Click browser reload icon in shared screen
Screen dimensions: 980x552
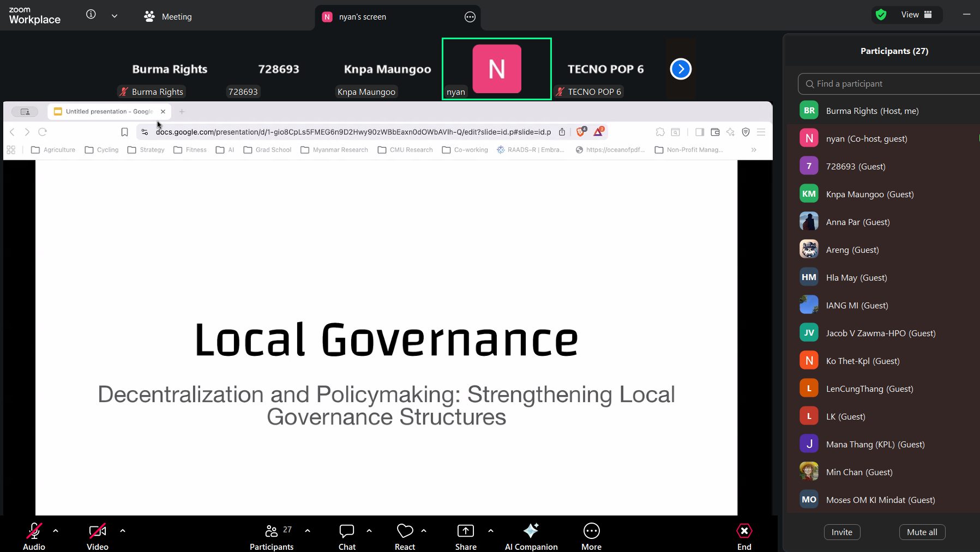point(43,132)
